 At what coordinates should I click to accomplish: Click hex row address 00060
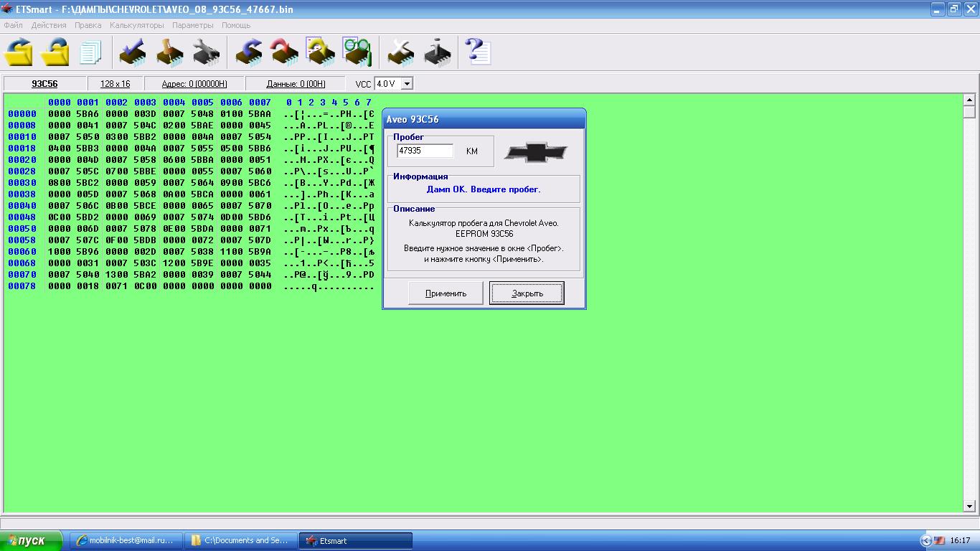click(22, 252)
